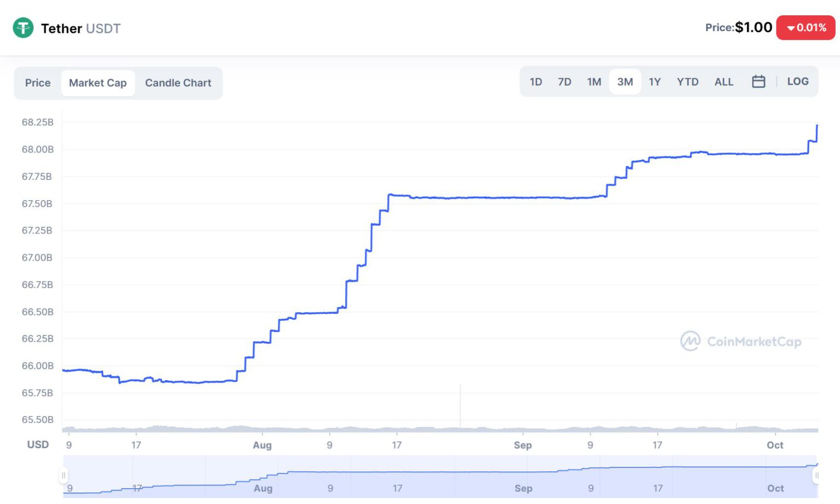Toggle the LOG scale option

[797, 82]
